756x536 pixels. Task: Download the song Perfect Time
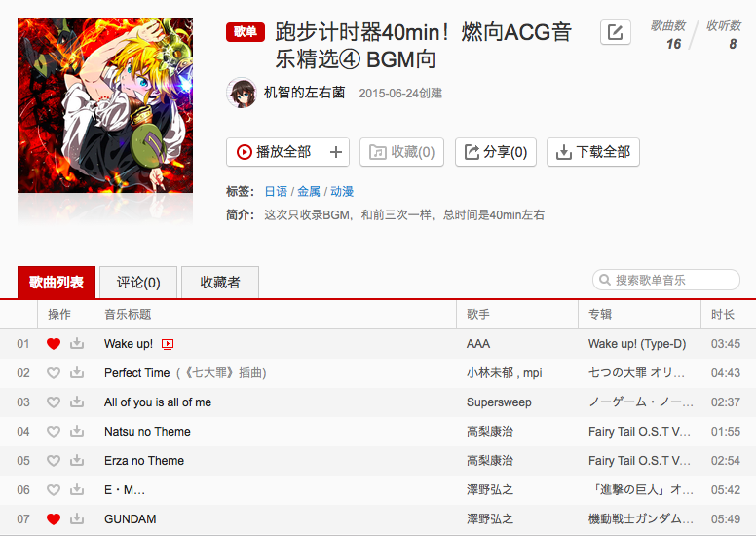point(77,372)
